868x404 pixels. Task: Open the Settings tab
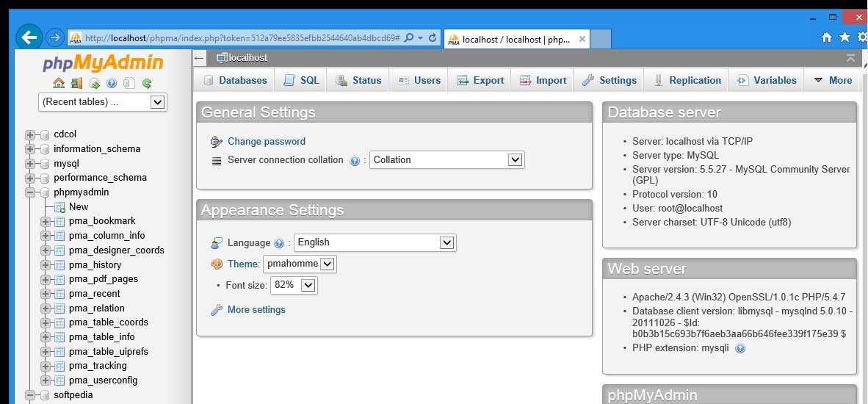tap(610, 80)
